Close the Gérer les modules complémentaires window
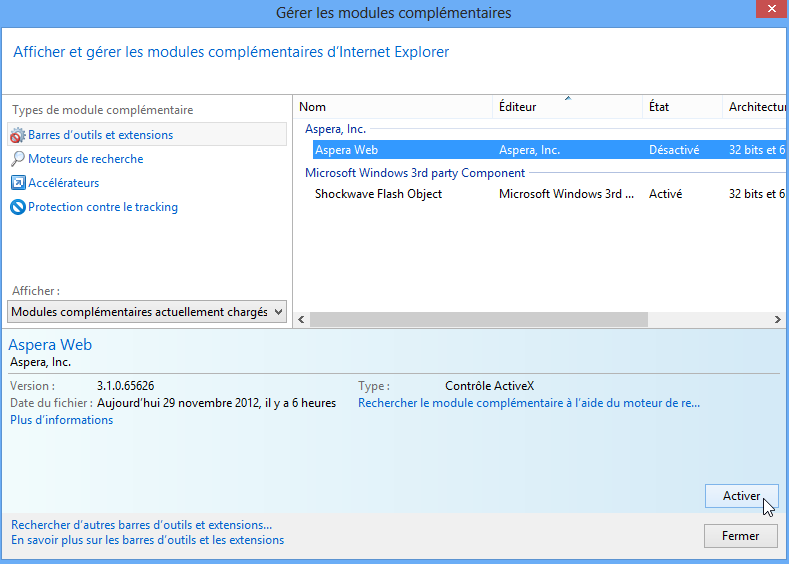789x564 pixels. point(771,9)
